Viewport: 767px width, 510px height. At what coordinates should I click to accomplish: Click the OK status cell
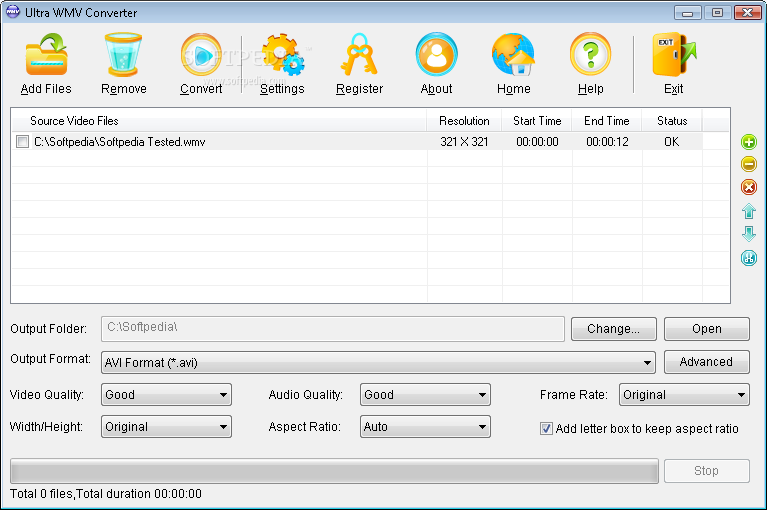point(672,142)
